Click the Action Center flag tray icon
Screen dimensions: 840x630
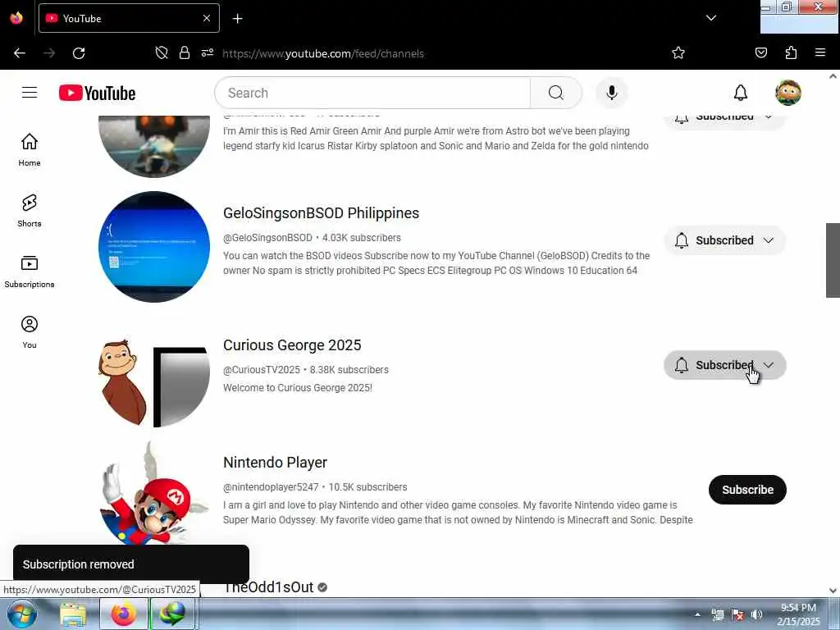[x=737, y=614]
